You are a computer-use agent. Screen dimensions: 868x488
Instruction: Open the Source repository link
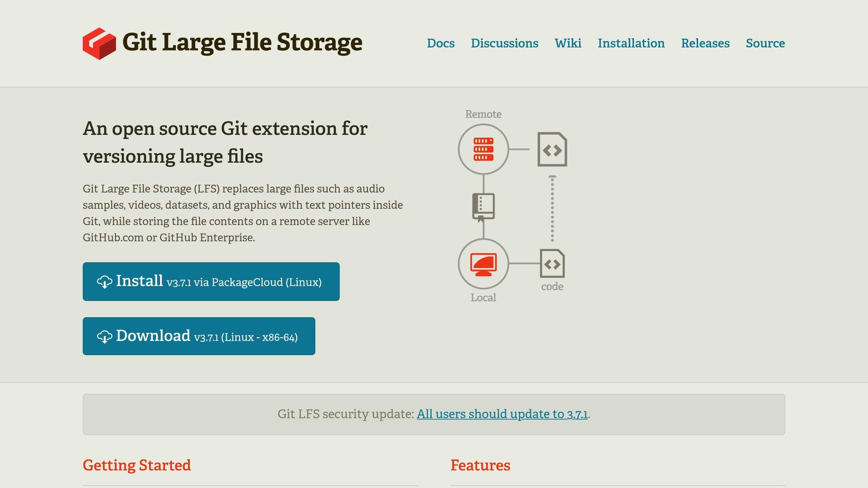click(x=765, y=43)
